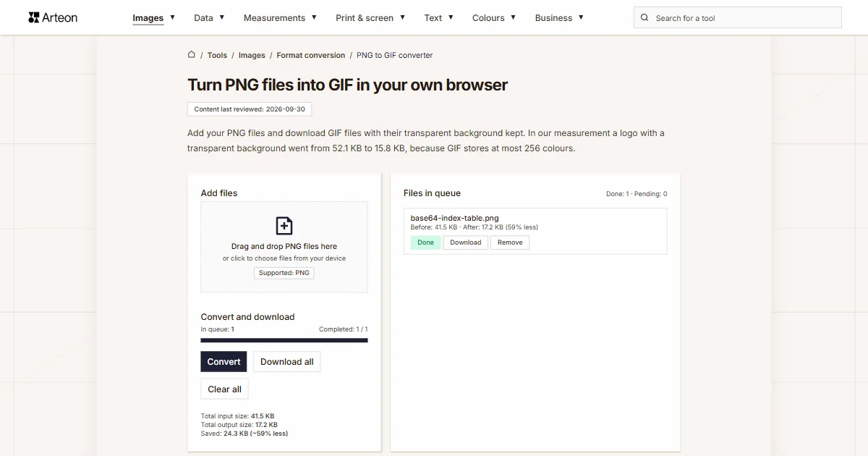Click 'Done: 1 · Pending: 0' status
The width and height of the screenshot is (868, 456).
coord(637,194)
